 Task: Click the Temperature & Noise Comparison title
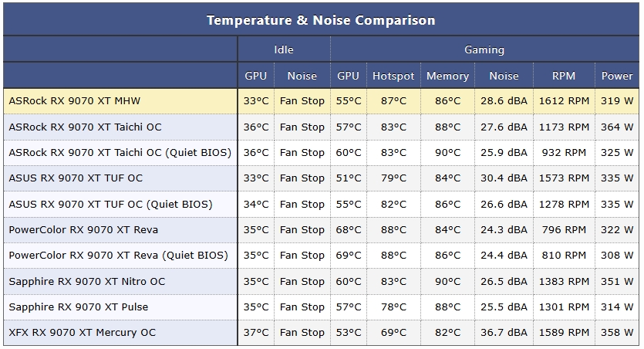point(321,20)
